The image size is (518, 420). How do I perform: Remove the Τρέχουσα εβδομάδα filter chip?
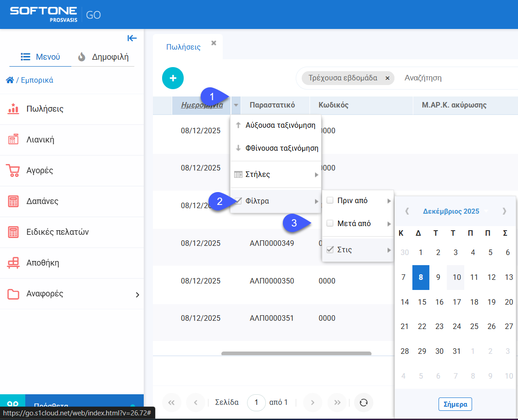387,78
